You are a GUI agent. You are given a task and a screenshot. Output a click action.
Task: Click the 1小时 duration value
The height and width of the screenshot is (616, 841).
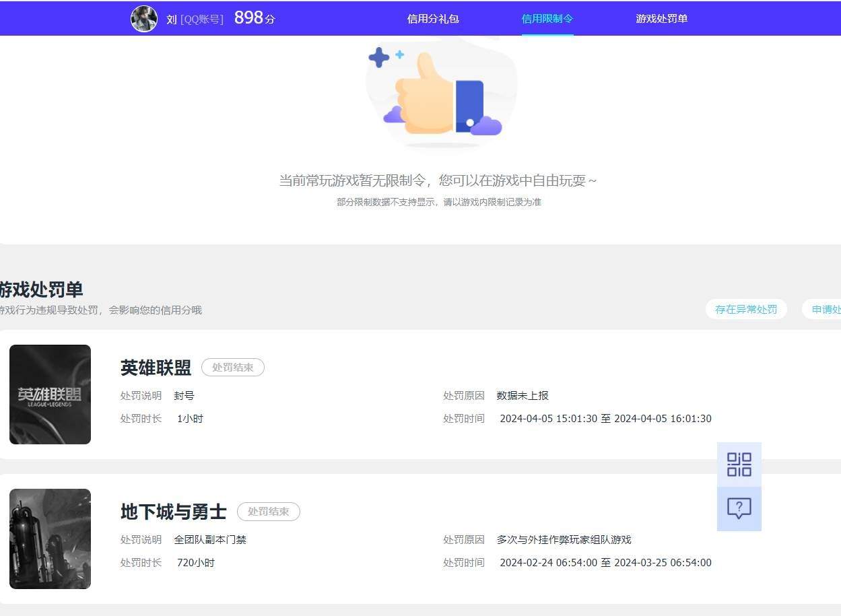pyautogui.click(x=190, y=419)
